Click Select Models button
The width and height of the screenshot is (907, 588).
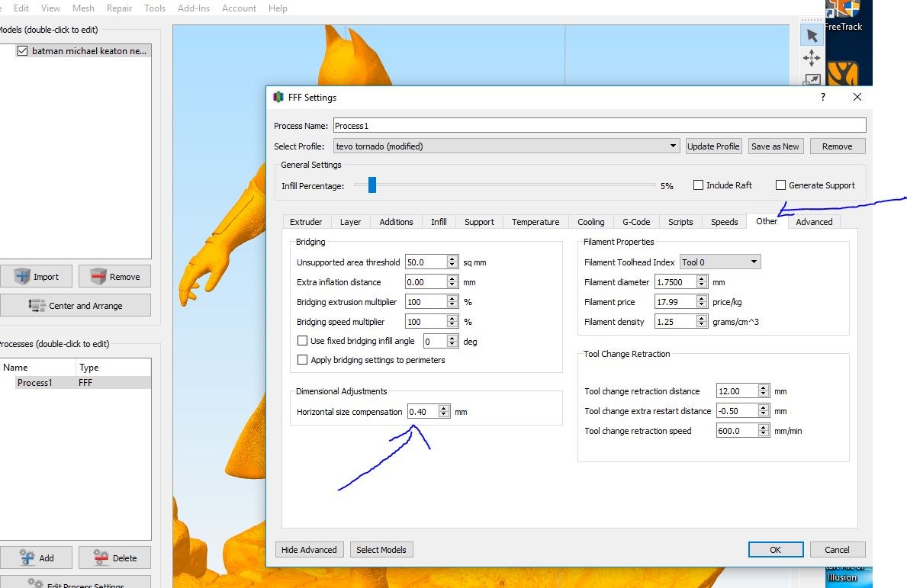[x=381, y=550]
